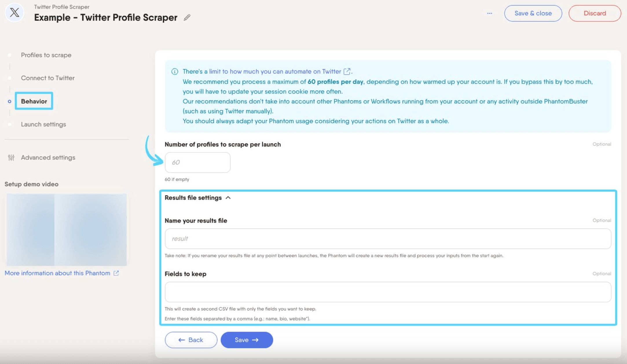Viewport: 627px width, 364px height.
Task: Click the '60 if empty' hint text
Action: point(177,179)
